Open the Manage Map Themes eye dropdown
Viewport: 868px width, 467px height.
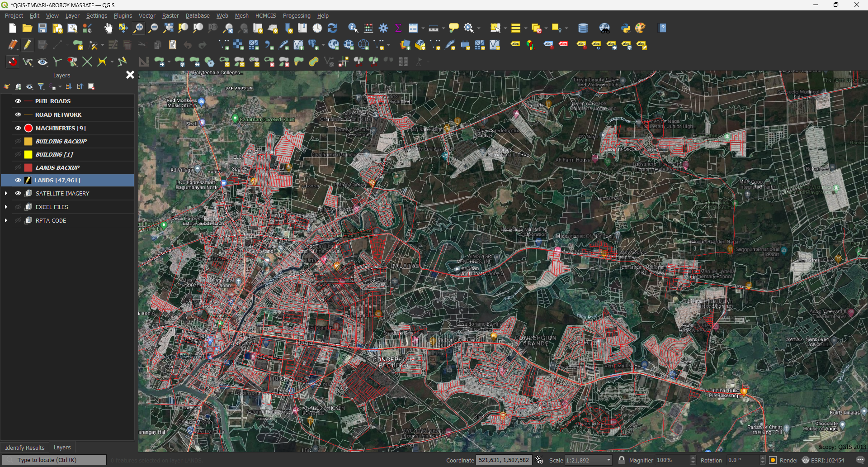(29, 86)
